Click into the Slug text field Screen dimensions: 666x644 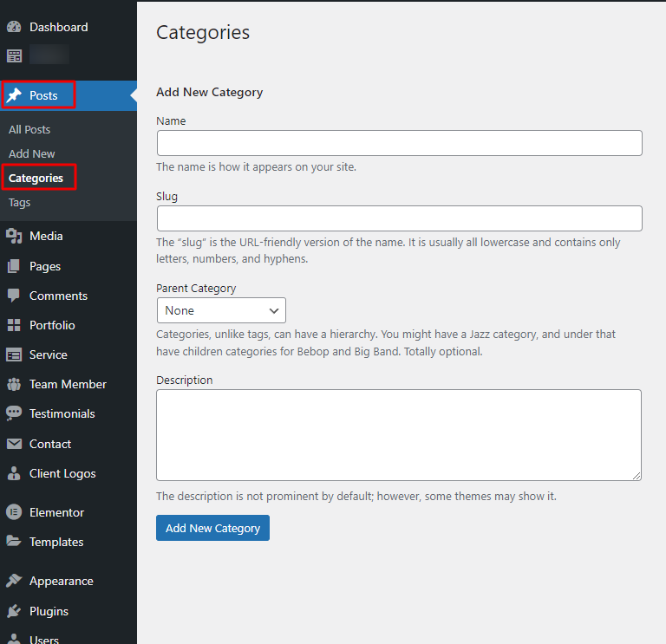click(399, 218)
